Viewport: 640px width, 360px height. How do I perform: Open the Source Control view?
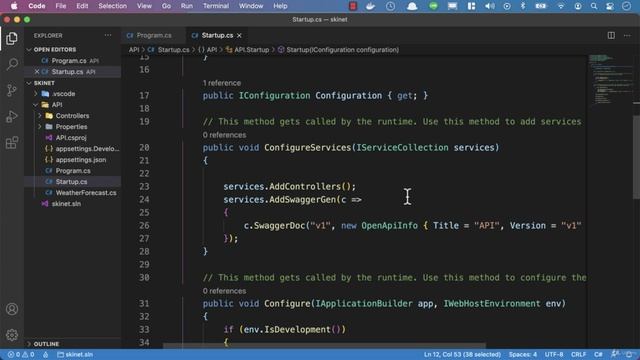(x=12, y=90)
